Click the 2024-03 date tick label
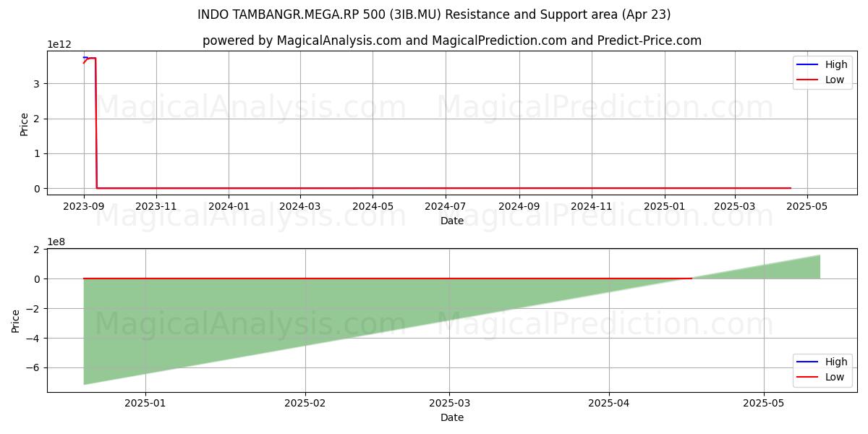Screen dimensions: 868x434 coord(300,206)
